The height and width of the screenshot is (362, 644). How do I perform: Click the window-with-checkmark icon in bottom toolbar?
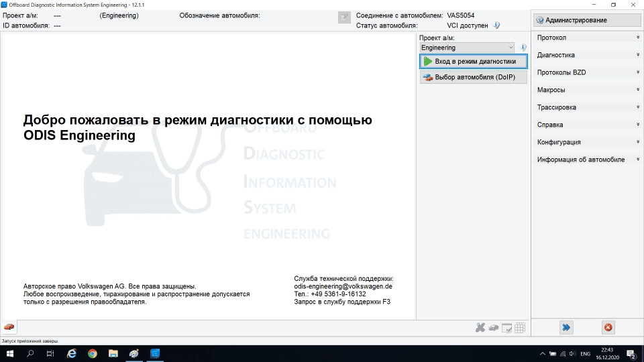point(507,328)
